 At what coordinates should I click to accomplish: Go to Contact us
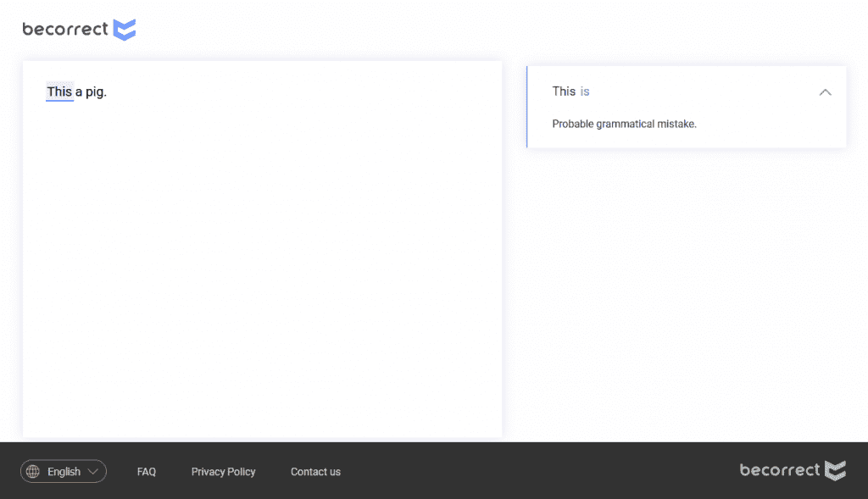pyautogui.click(x=315, y=472)
